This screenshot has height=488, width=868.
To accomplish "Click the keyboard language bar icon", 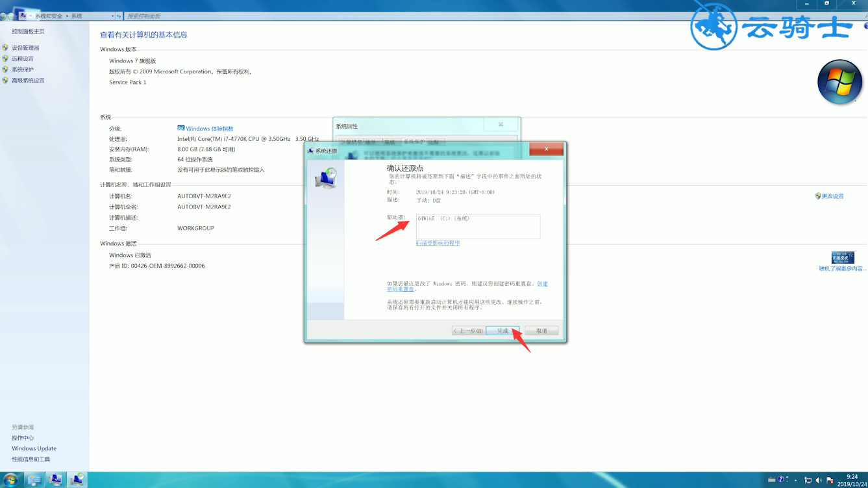I will pyautogui.click(x=771, y=480).
